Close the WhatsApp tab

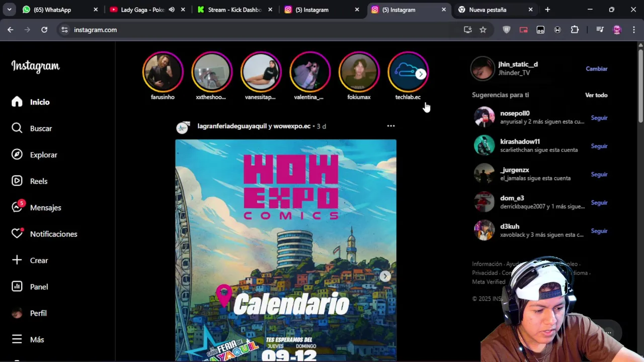pos(96,10)
